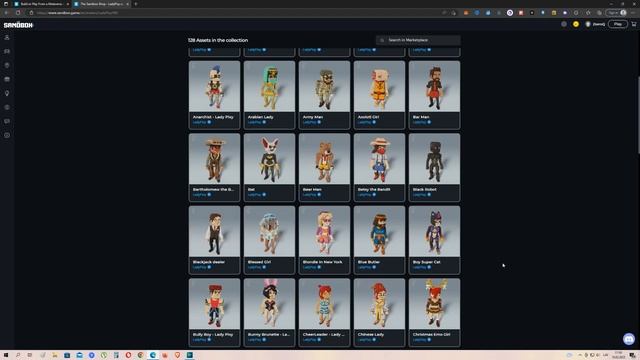Open the Bartholomew the B... thumbnail
Screen dimensions: 640x360
[x=214, y=159]
